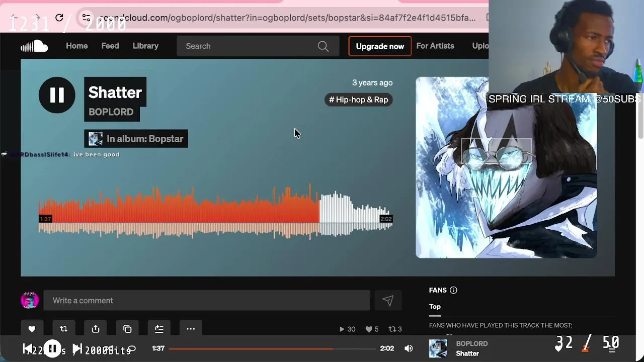This screenshot has height=362, width=644.
Task: Open the more options ellipsis menu
Action: point(191,329)
